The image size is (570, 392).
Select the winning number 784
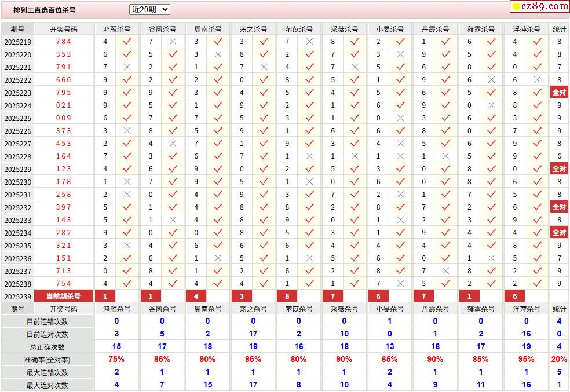click(64, 42)
